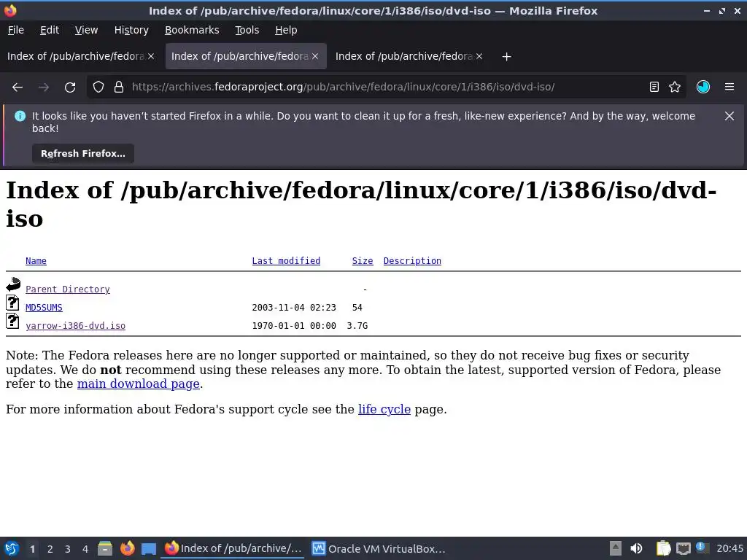Focus the Firefox window taskbar entry
The width and height of the screenshot is (747, 560).
tap(233, 548)
